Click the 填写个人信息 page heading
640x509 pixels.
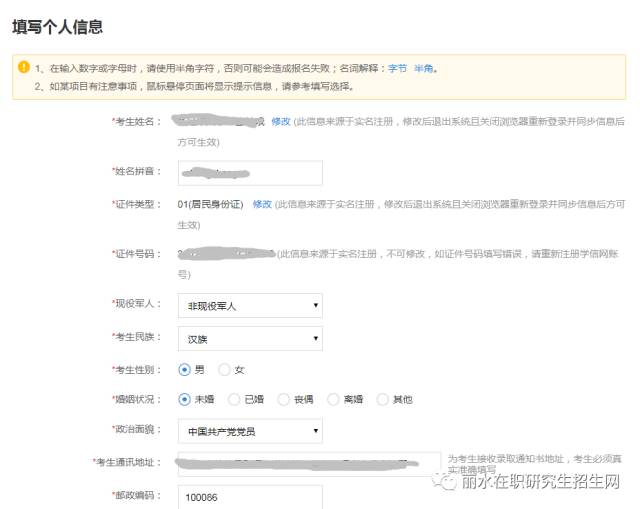pos(57,27)
